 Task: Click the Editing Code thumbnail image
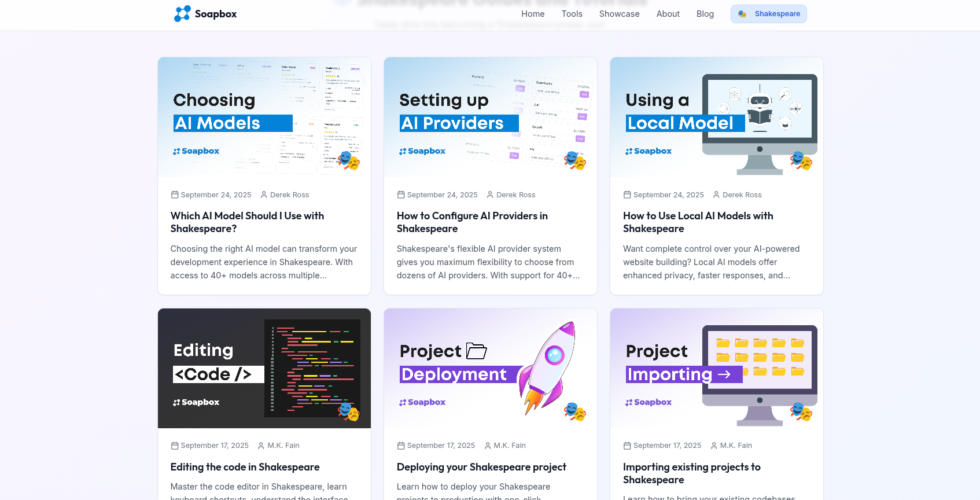[x=264, y=368]
